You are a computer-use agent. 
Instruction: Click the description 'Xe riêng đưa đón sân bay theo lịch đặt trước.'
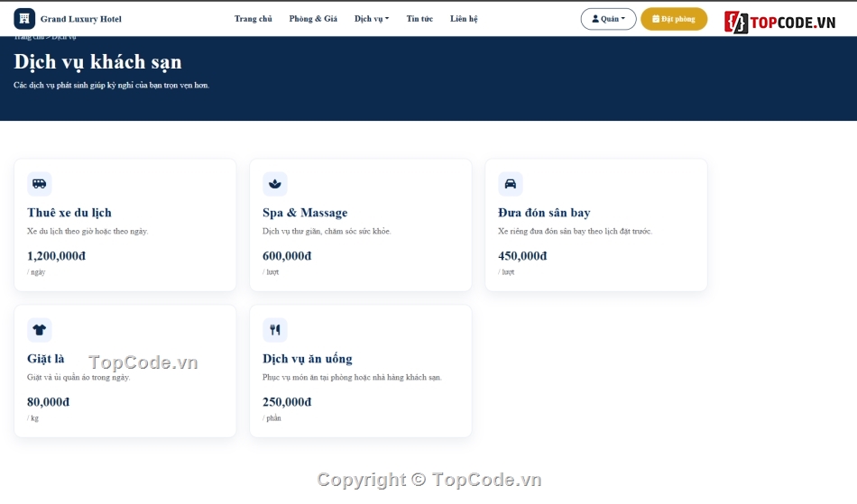[x=575, y=232]
